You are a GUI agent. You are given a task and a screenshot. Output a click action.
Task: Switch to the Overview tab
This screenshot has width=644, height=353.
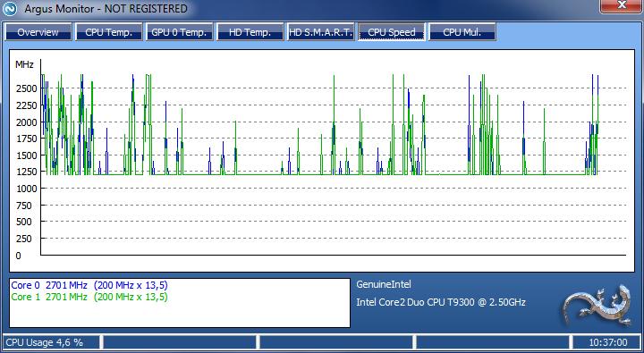pos(38,32)
